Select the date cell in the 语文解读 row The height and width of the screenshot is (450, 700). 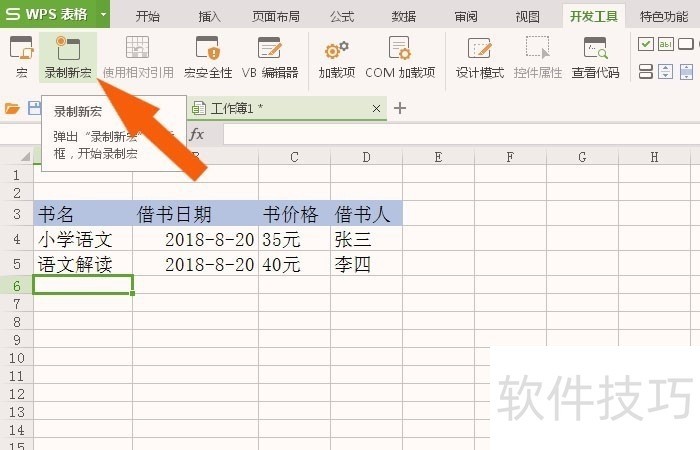[196, 264]
